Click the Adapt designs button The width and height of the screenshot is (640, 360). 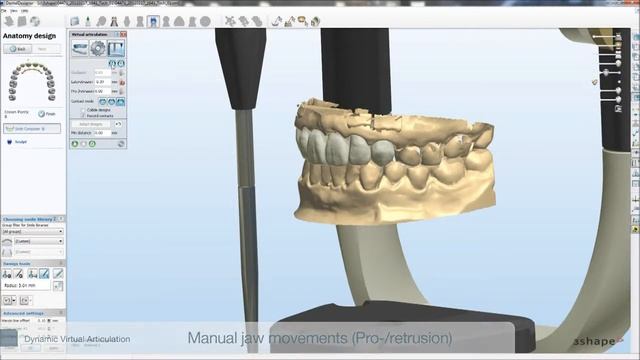pyautogui.click(x=91, y=124)
